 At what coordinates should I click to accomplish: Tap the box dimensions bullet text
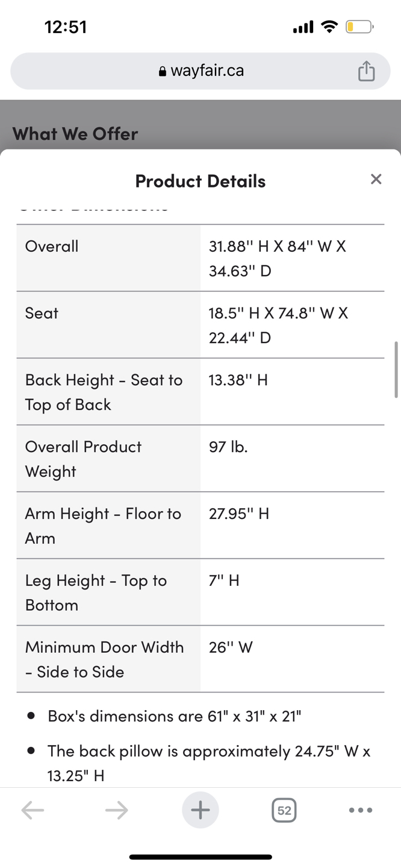click(174, 716)
